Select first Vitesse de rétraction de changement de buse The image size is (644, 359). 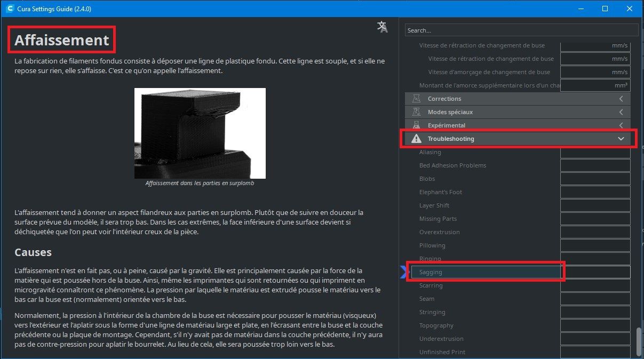[x=482, y=45]
